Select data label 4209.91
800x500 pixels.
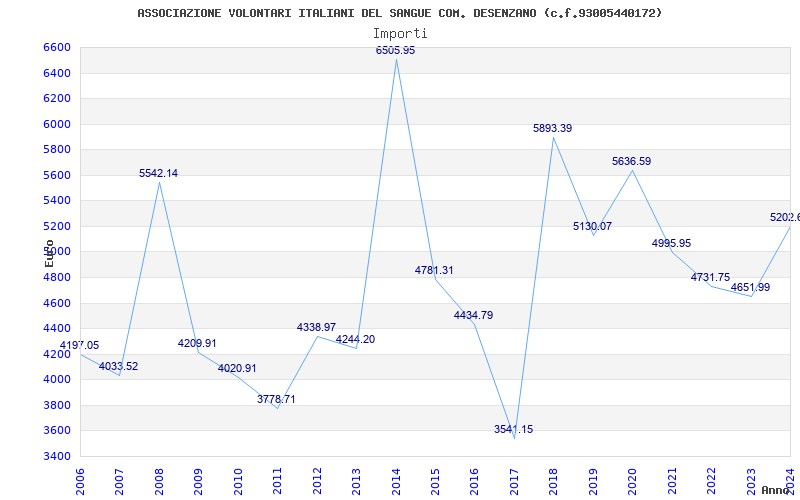197,343
